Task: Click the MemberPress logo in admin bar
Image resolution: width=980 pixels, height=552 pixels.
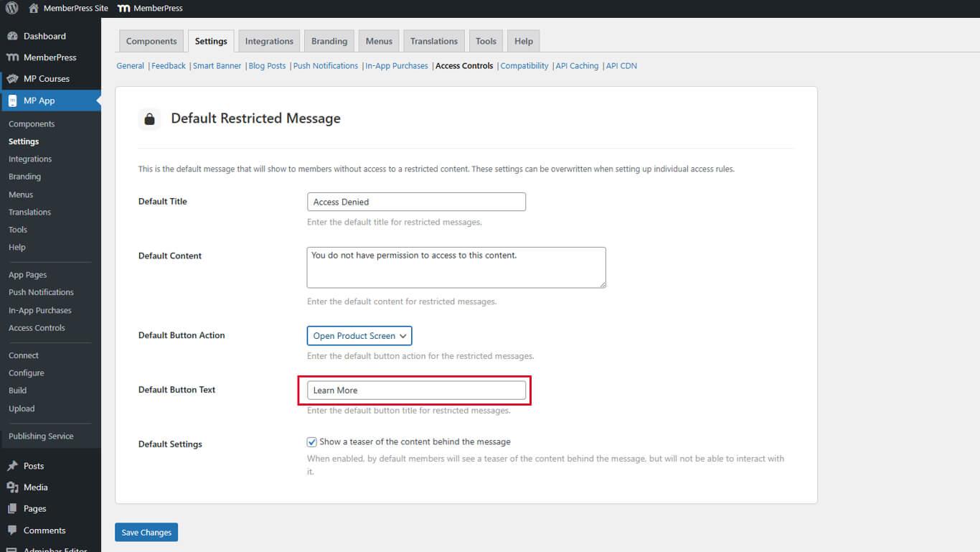Action: 123,8
